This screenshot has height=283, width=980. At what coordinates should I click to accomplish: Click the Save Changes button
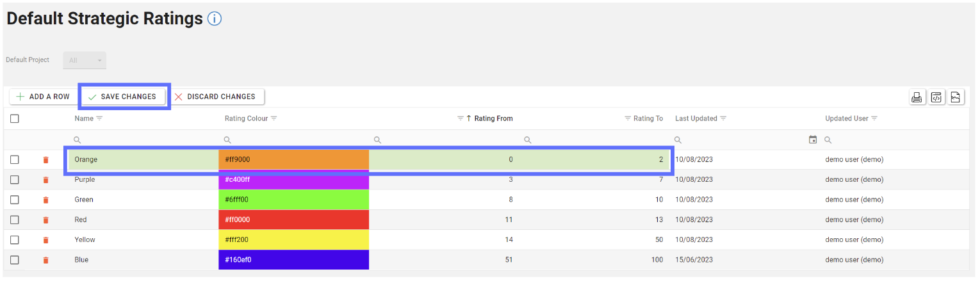[x=122, y=97]
